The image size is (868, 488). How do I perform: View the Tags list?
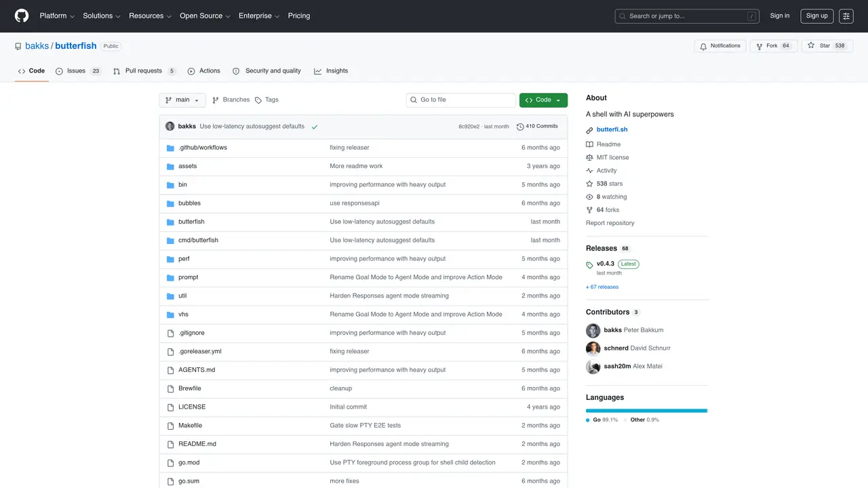[x=267, y=100]
